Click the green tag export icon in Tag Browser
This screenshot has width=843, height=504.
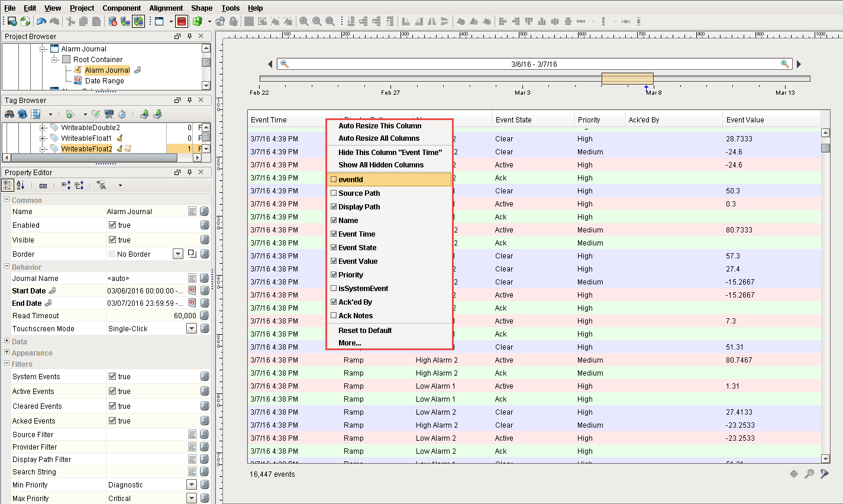tap(144, 114)
